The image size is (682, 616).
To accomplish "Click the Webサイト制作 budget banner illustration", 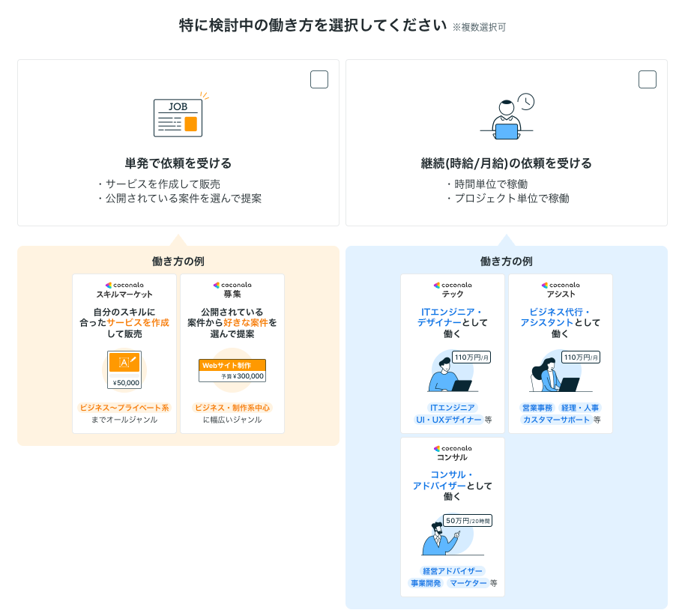I will (x=232, y=370).
